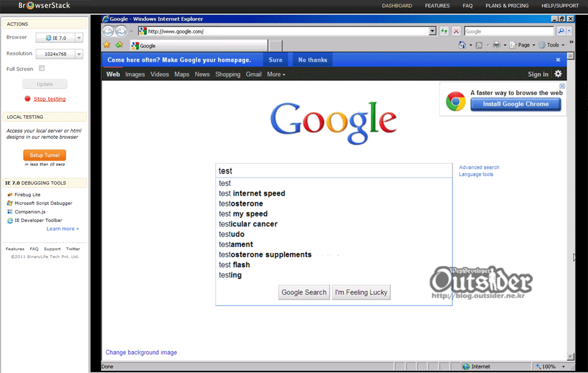Click the BrowserStack logo
This screenshot has height=373, width=588.
[44, 5]
